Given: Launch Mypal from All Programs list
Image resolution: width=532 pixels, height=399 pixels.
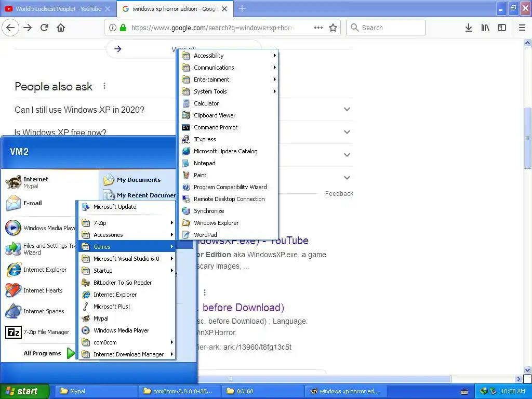Looking at the screenshot, I should point(127,318).
